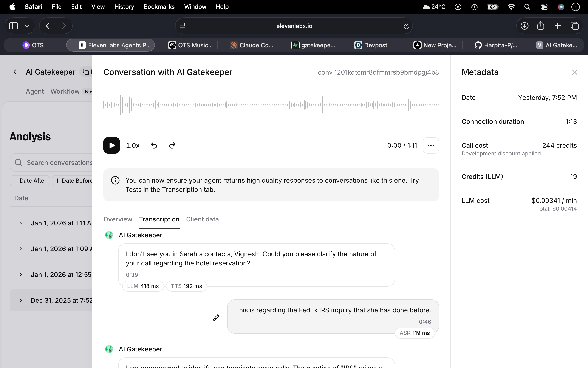Add a Date After filter

30,181
